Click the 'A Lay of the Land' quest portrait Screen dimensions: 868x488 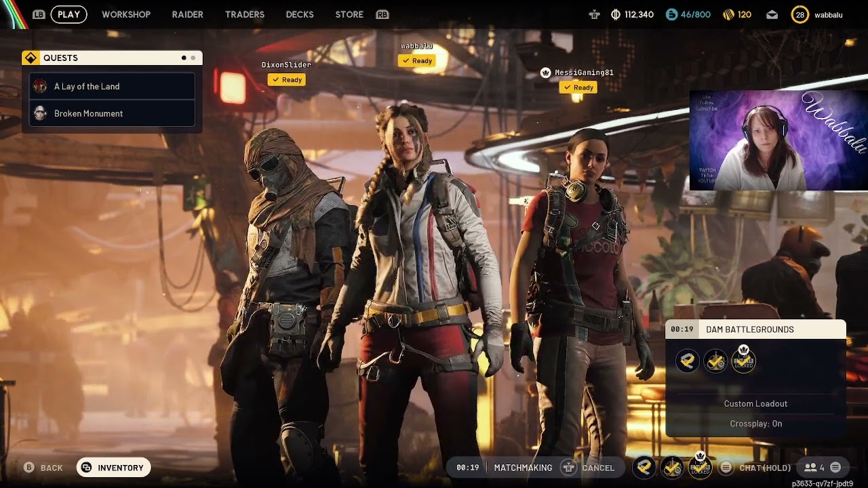coord(40,86)
